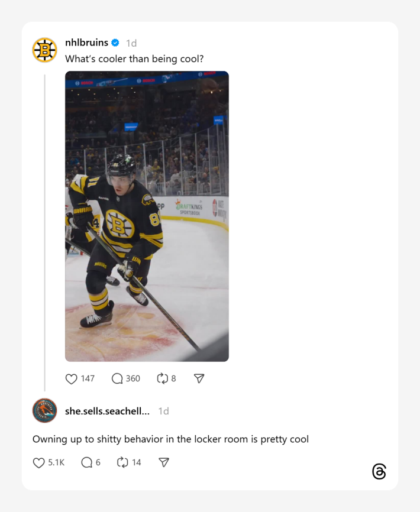Open the timestamp on the nhlbruins post
Screen dimensions: 420x512
(x=133, y=42)
